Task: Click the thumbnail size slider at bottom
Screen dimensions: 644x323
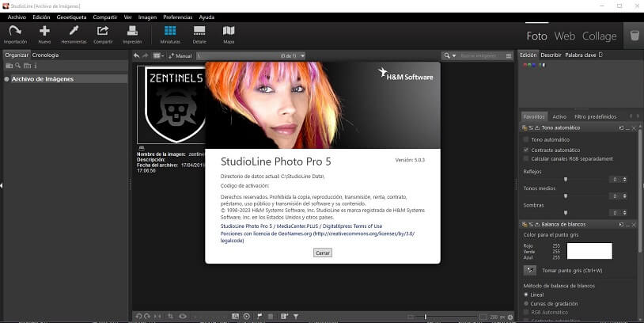Action: tap(425, 317)
